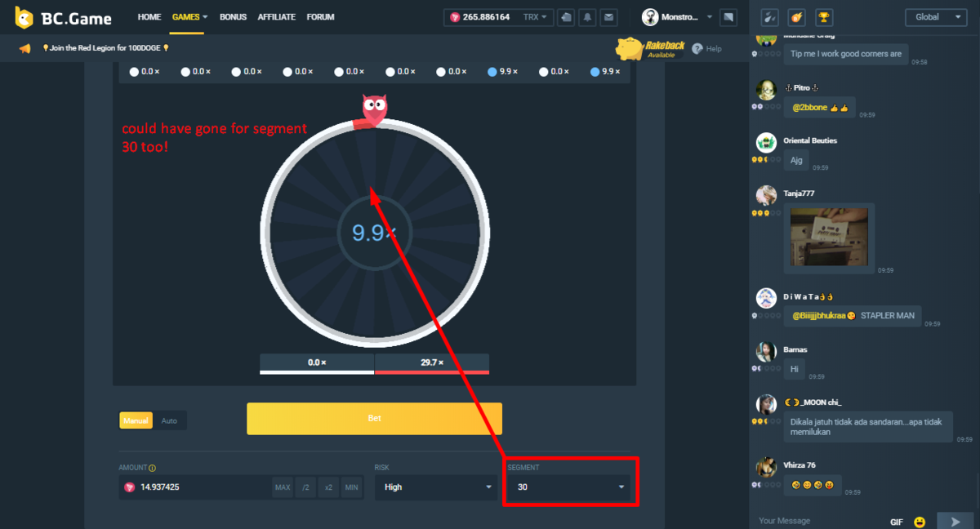Click the Help question mark icon
The width and height of the screenshot is (980, 529).
697,49
